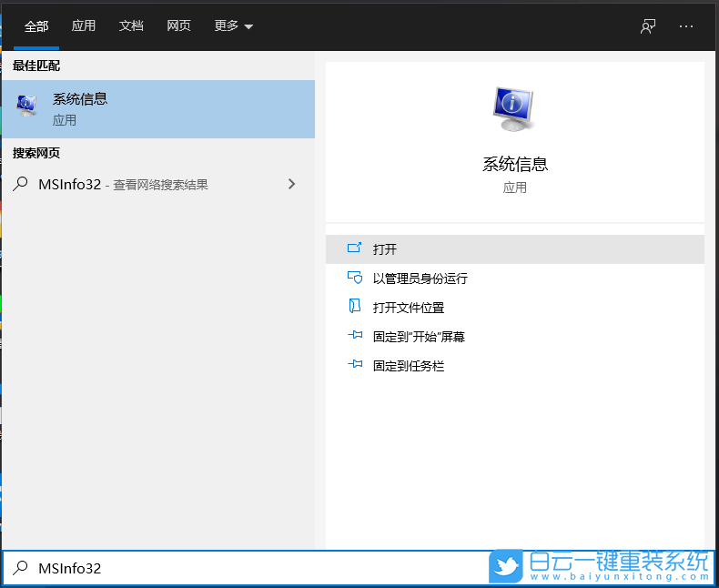Image resolution: width=719 pixels, height=588 pixels.
Task: Click the 系统信息 icon in the results list
Action: [26, 106]
